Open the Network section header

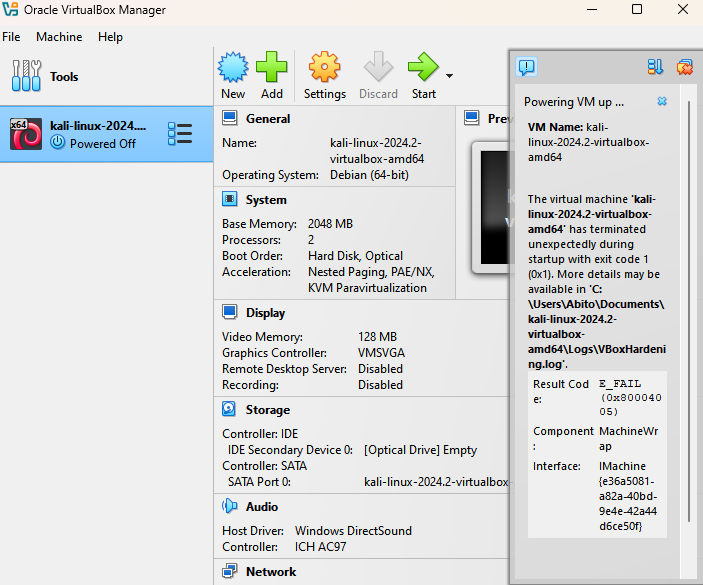coord(271,572)
